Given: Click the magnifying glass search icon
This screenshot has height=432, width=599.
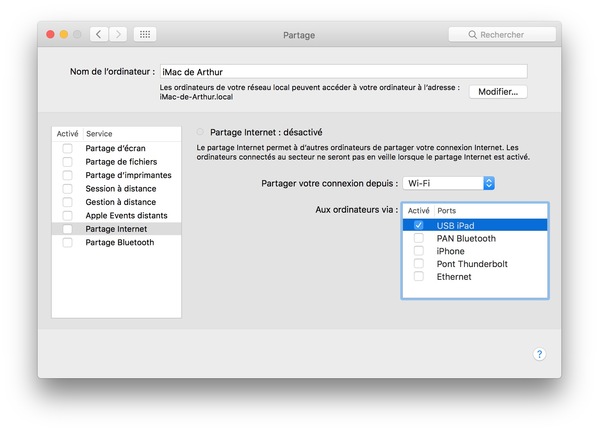Looking at the screenshot, I should [472, 35].
